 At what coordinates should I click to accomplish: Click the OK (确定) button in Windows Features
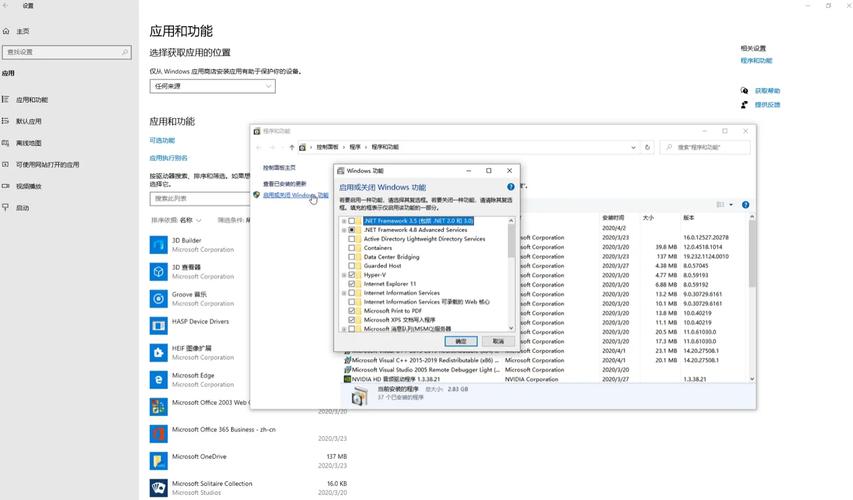coord(461,341)
